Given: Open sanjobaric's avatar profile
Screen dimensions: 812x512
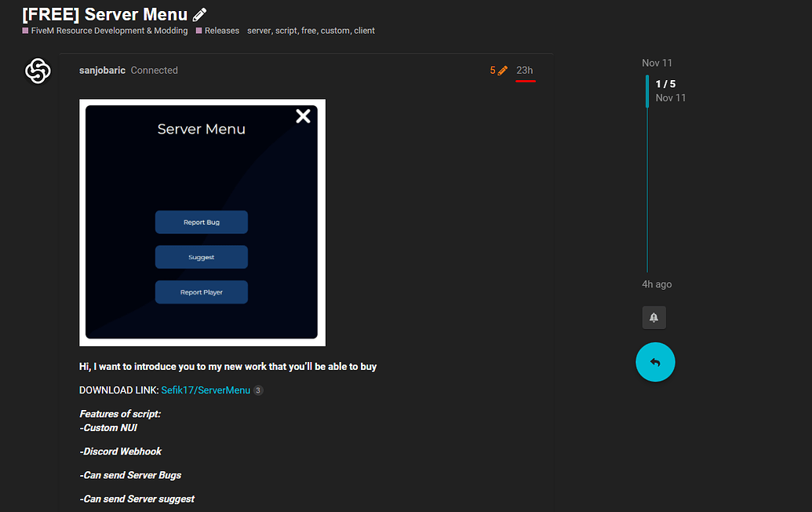Looking at the screenshot, I should (x=38, y=71).
